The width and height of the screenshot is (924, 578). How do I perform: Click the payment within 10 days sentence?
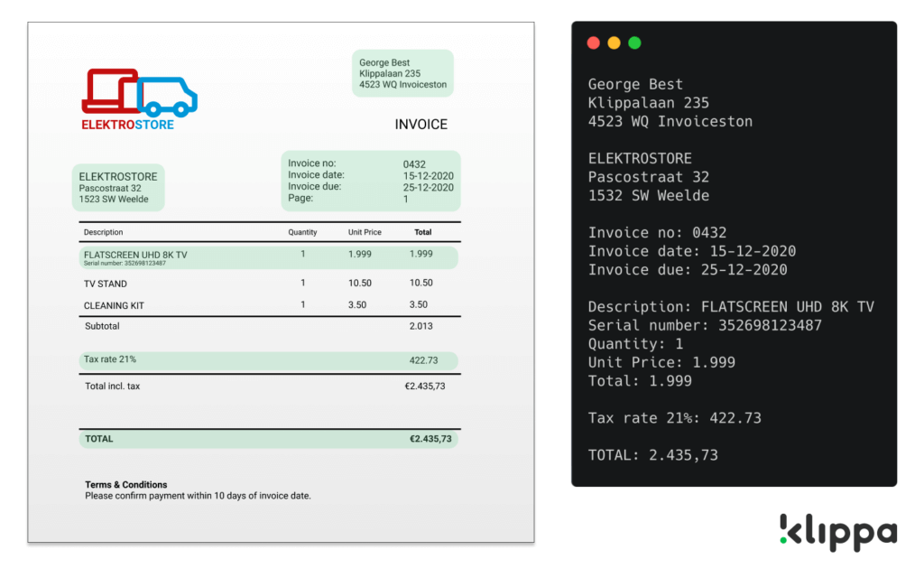click(198, 496)
